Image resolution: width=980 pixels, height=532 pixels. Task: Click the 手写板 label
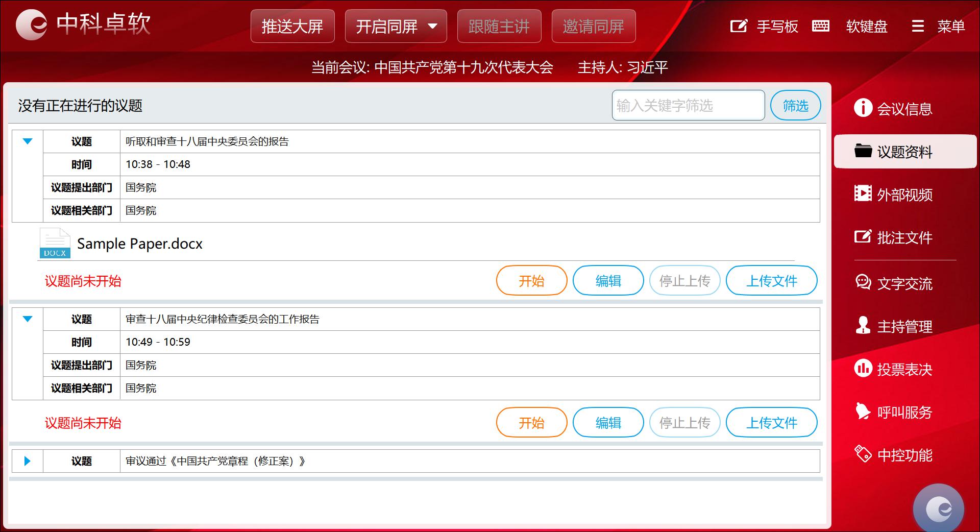777,26
